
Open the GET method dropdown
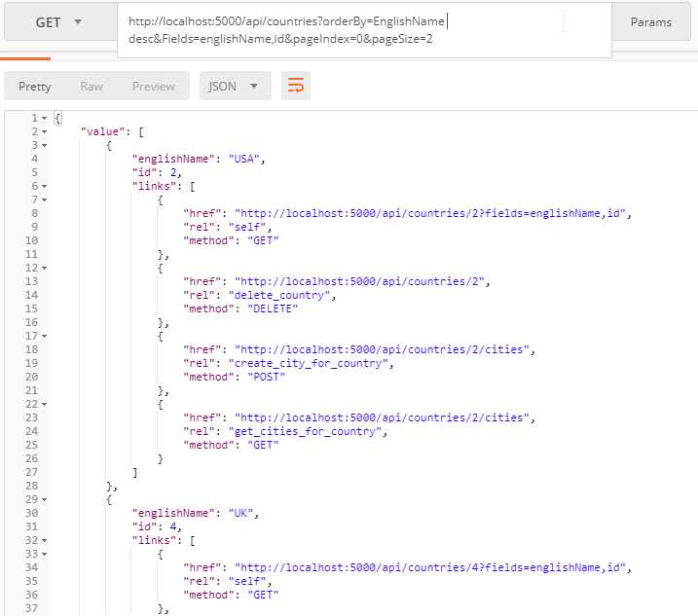(x=60, y=21)
